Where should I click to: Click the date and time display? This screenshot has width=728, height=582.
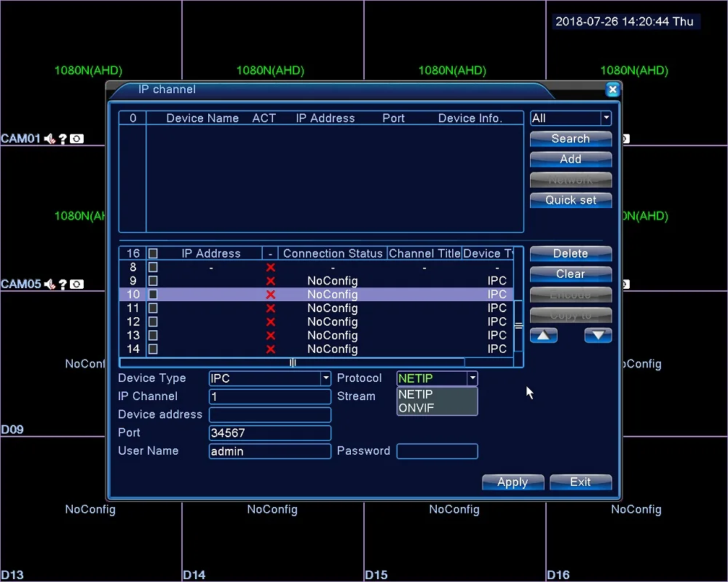point(625,21)
